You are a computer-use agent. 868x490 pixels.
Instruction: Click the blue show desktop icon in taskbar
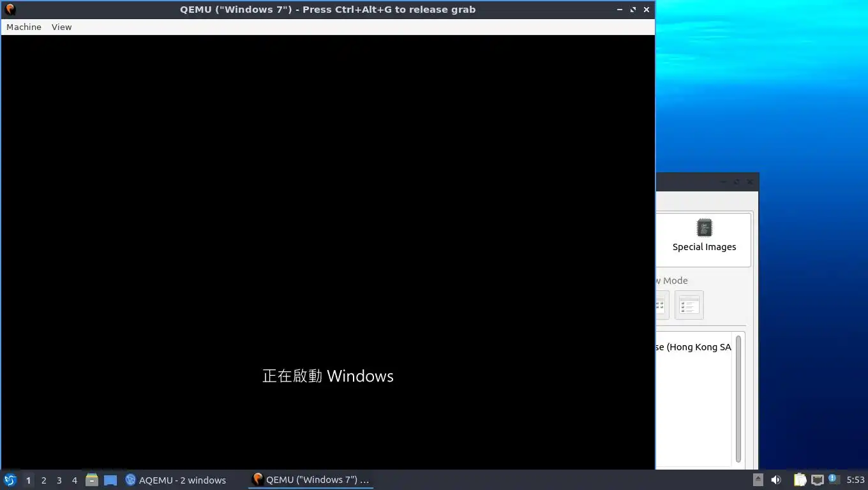click(110, 480)
